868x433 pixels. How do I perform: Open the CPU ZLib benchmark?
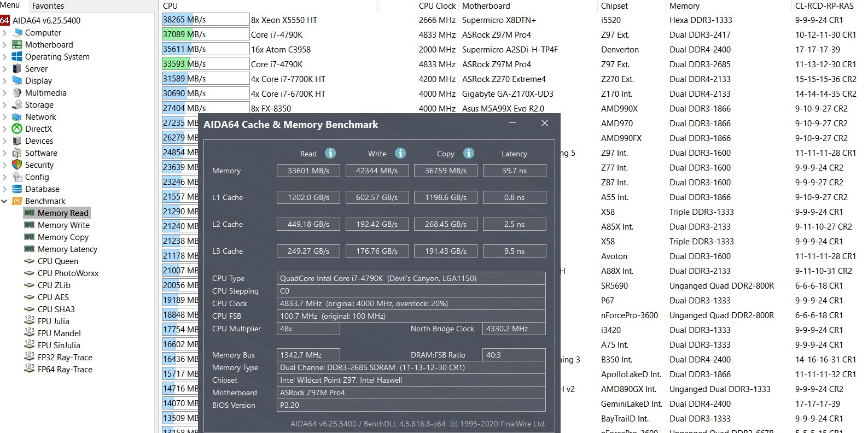point(54,285)
